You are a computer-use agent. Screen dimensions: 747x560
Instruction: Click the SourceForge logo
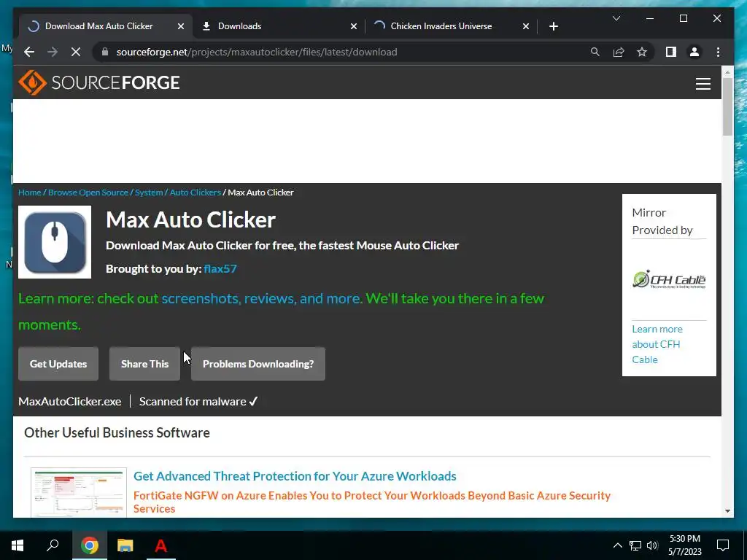point(99,83)
